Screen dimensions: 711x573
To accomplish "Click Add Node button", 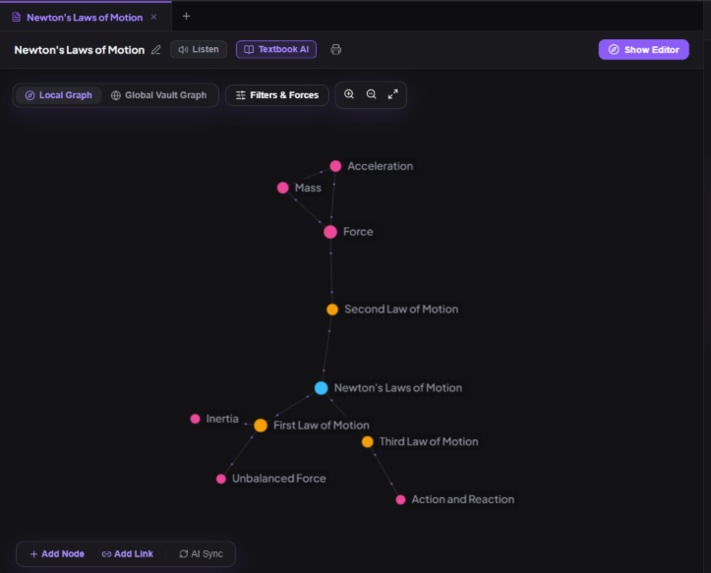I will 57,554.
